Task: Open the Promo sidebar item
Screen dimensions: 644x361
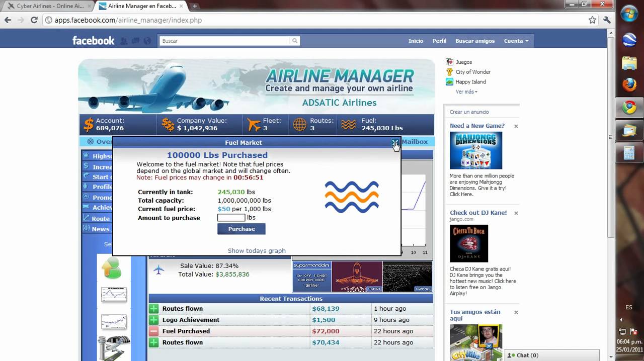Action: [97, 197]
